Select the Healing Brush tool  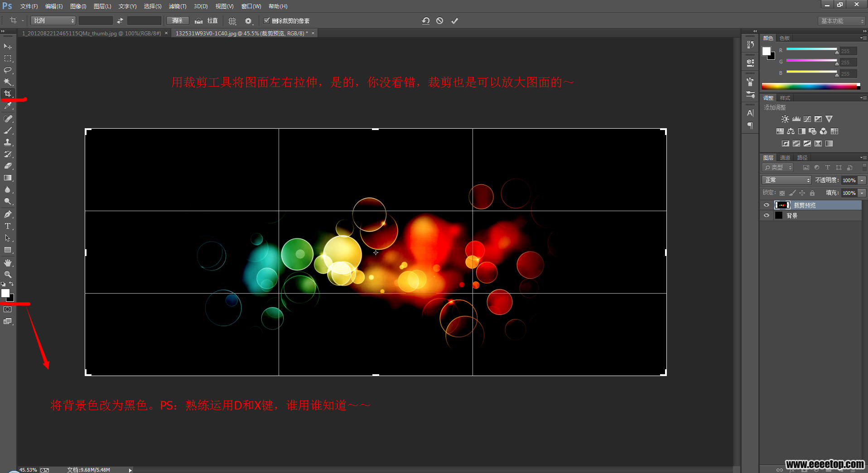[x=8, y=119]
